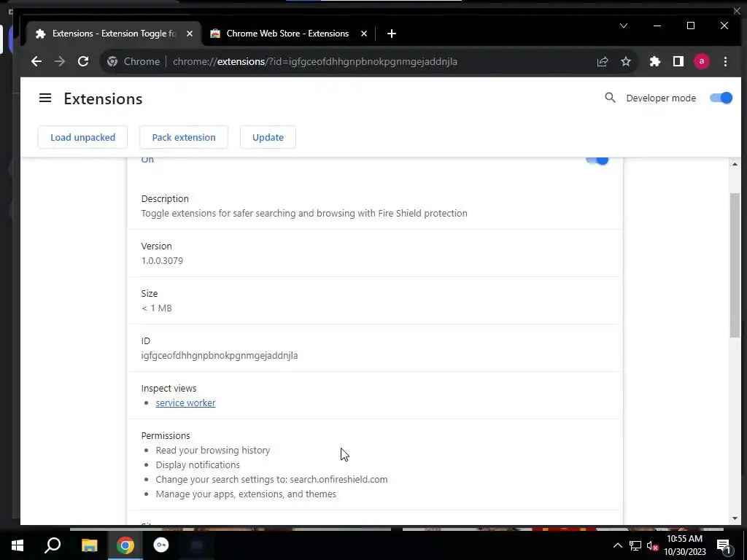Go back with the browser back arrow

point(36,61)
